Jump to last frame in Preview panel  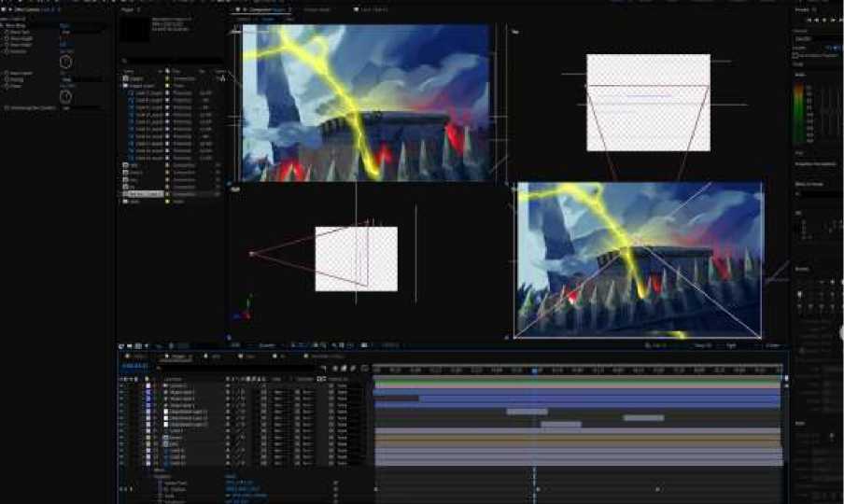pos(840,20)
